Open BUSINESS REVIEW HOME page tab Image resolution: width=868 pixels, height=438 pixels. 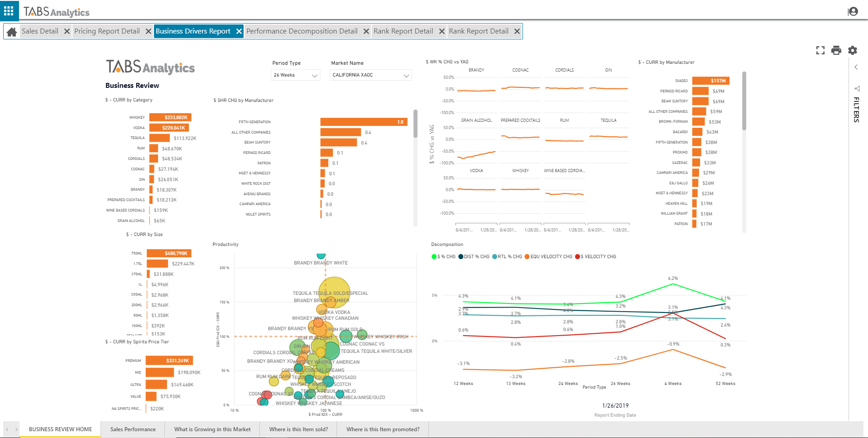pos(60,429)
